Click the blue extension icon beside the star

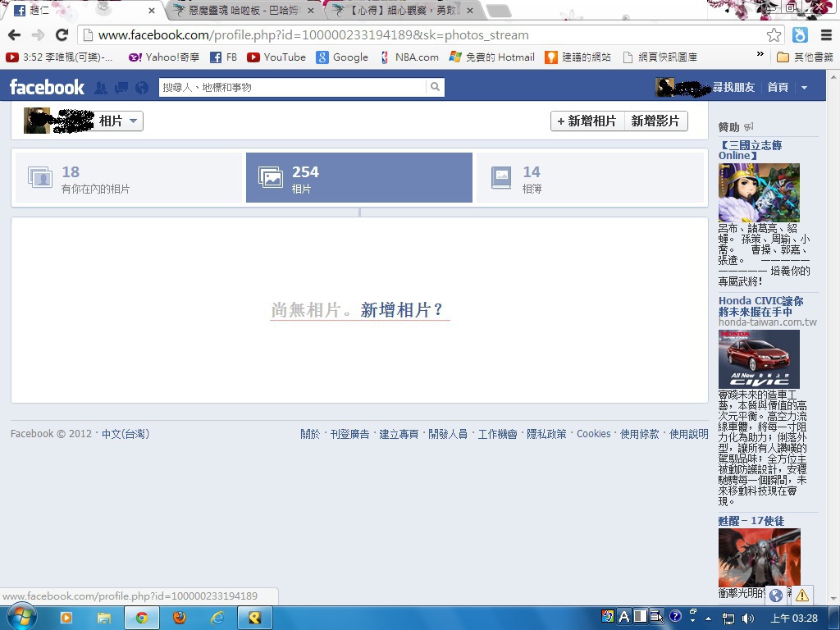(x=800, y=35)
